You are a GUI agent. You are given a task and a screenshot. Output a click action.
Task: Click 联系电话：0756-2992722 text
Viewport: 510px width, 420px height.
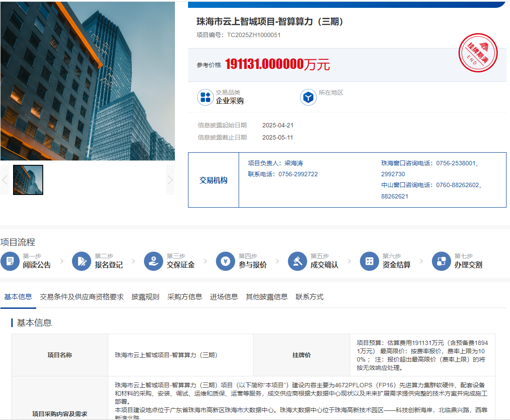(x=283, y=174)
